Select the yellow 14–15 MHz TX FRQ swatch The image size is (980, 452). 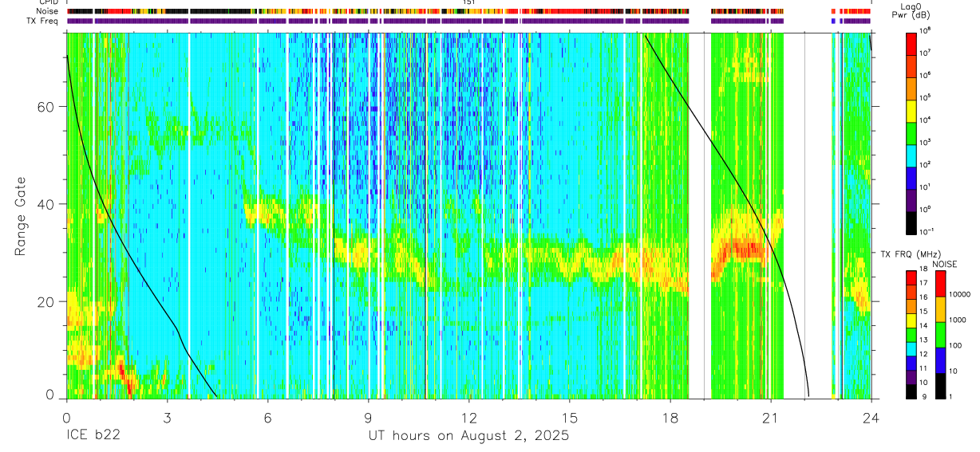[911, 320]
